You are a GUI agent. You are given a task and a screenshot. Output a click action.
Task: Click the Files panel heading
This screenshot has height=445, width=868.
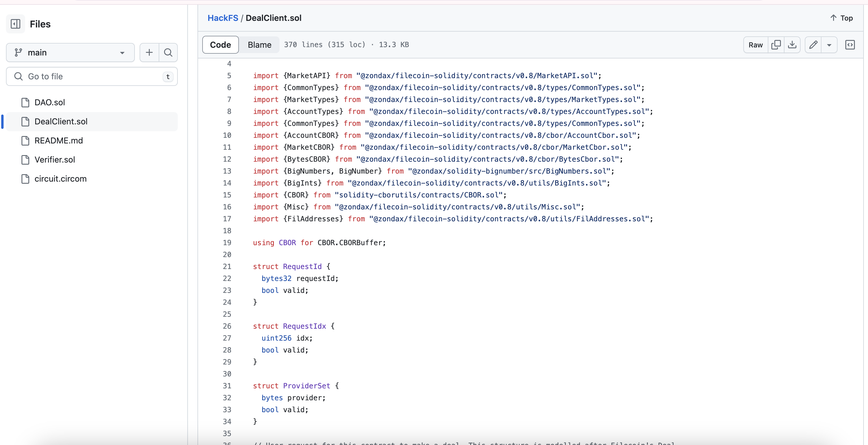click(x=40, y=24)
